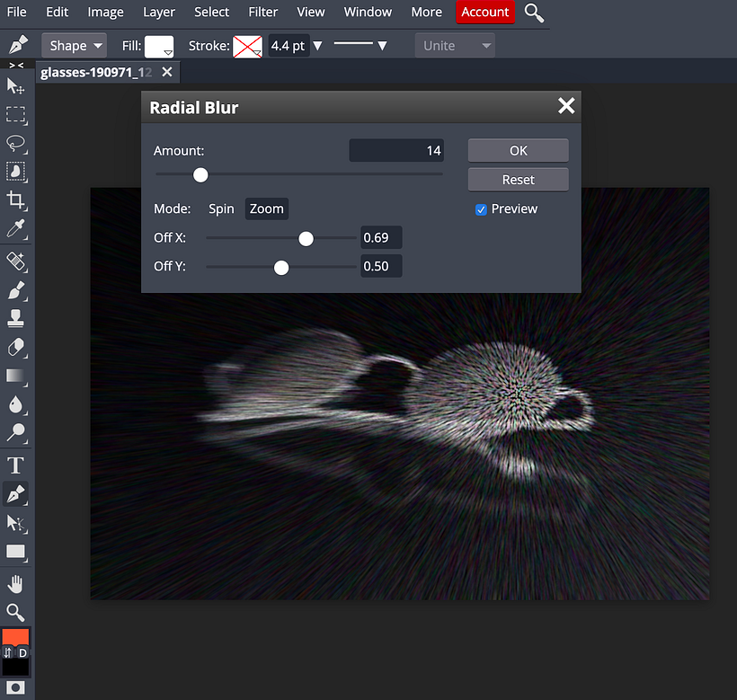Toggle the Preview checkbox

coord(480,209)
